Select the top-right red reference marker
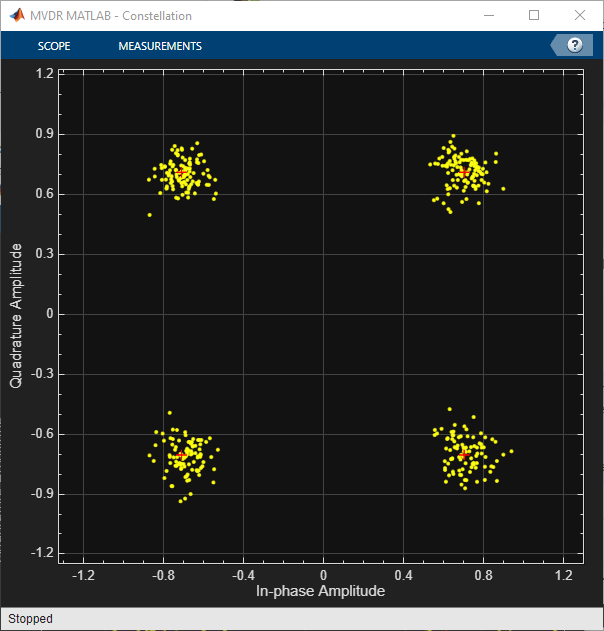 (464, 172)
